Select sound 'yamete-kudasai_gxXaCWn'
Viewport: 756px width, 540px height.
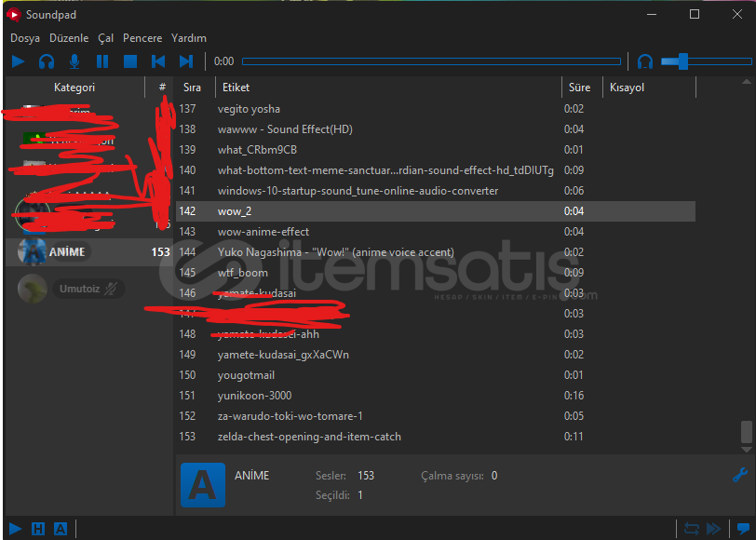point(436,355)
